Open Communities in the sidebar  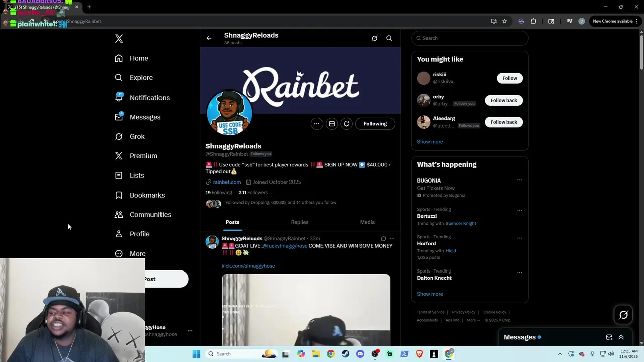[143, 215]
